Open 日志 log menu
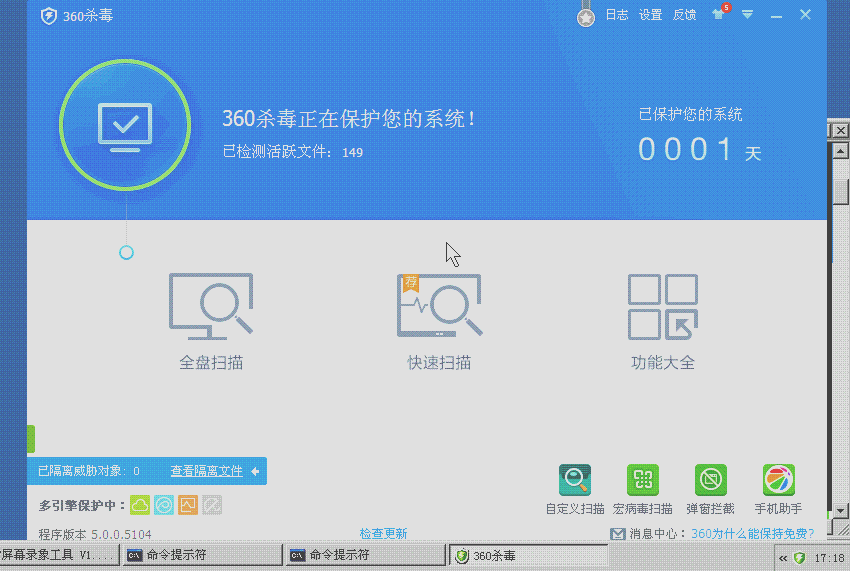 pyautogui.click(x=616, y=15)
